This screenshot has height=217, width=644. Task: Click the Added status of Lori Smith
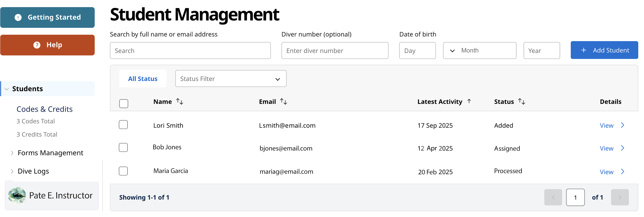(x=504, y=126)
